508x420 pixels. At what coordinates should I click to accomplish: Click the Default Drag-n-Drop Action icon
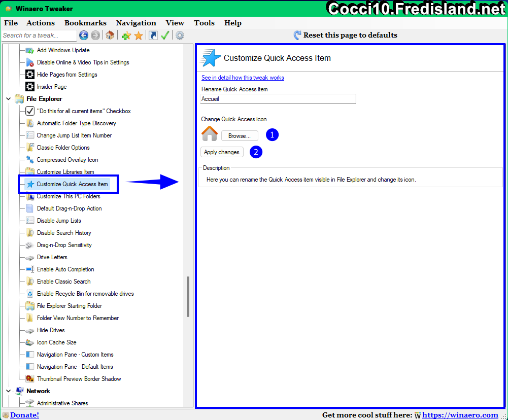30,208
